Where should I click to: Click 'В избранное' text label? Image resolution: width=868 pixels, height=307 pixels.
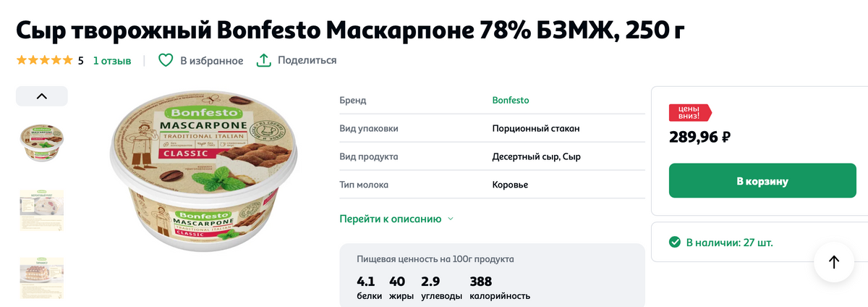point(211,61)
